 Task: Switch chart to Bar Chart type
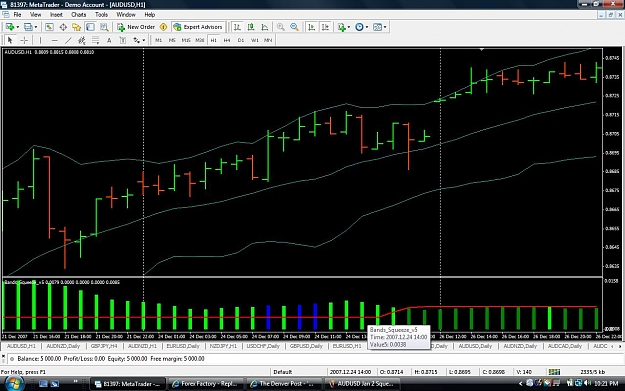237,27
